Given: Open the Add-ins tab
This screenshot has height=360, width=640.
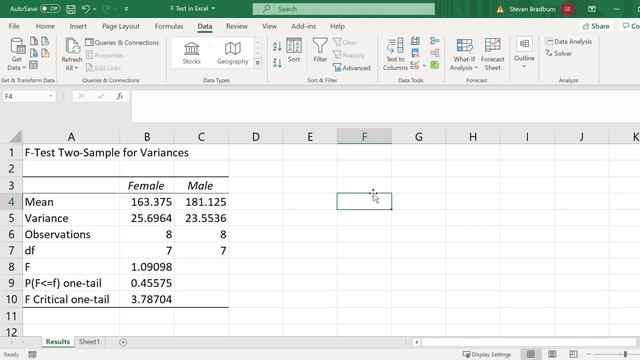Looking at the screenshot, I should coord(303,26).
